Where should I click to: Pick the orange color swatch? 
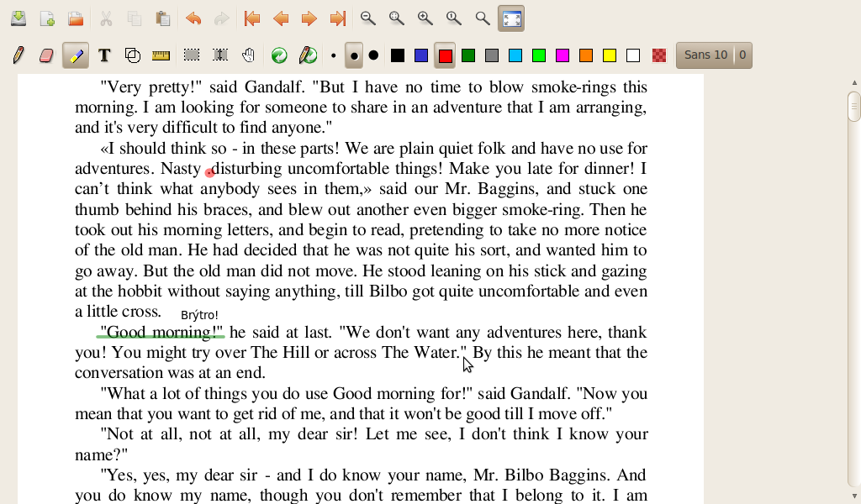point(586,55)
